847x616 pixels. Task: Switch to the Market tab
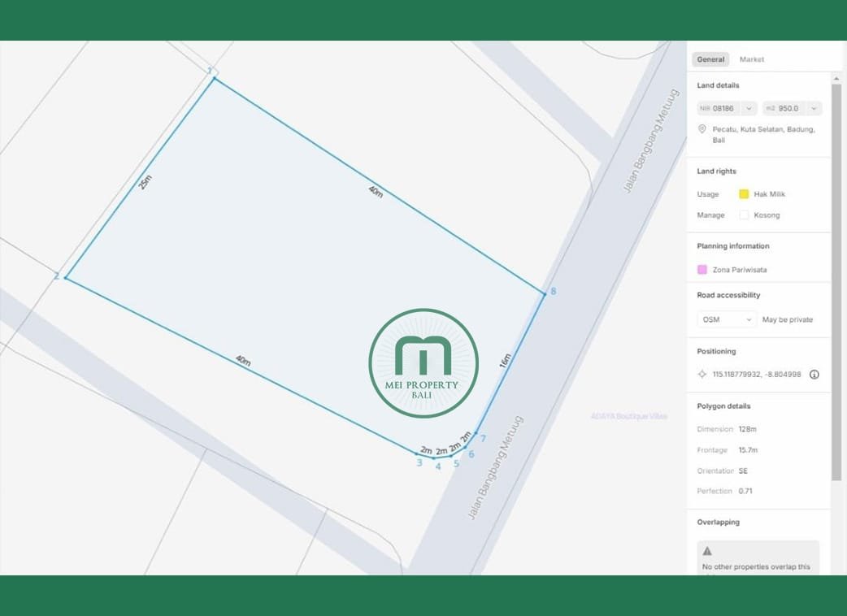752,59
